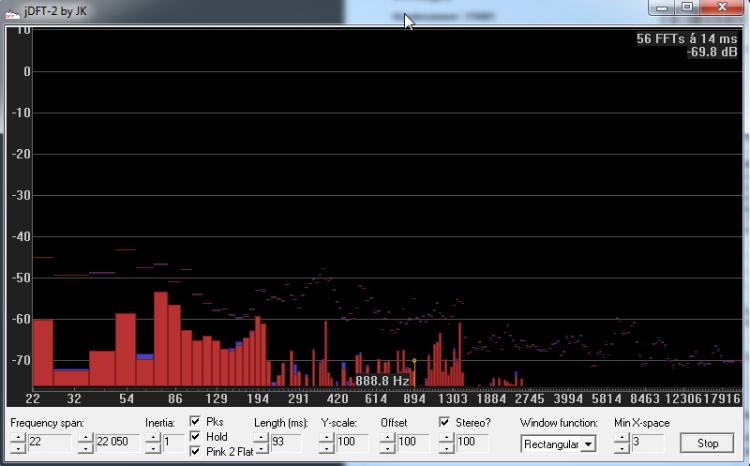Click the spinner beside the Y-scale field
The image size is (750, 466).
327,443
